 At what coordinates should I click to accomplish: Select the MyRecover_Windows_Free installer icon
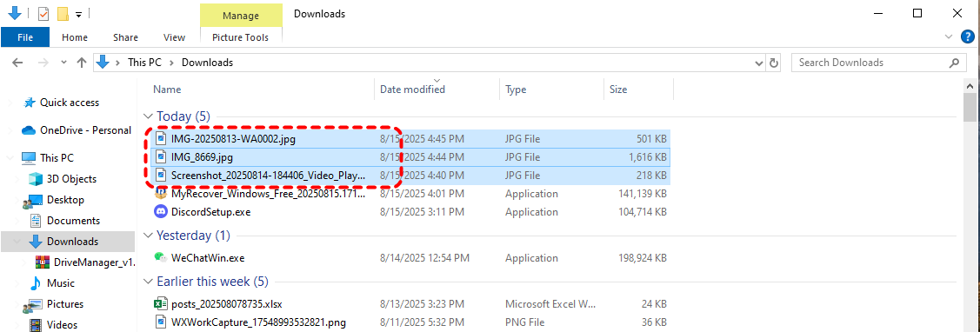161,194
